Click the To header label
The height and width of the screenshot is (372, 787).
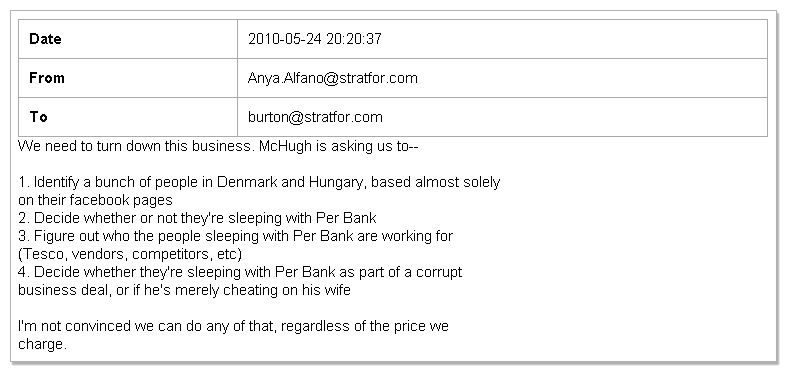click(38, 117)
